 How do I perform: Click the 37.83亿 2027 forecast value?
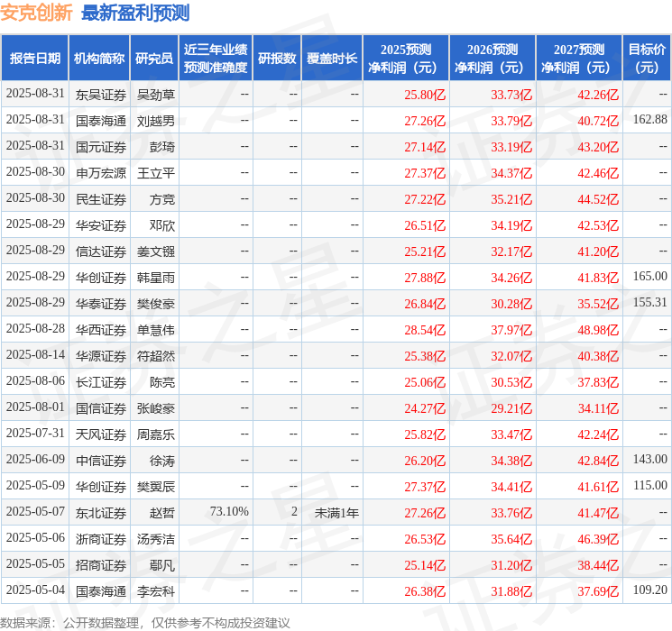(598, 382)
